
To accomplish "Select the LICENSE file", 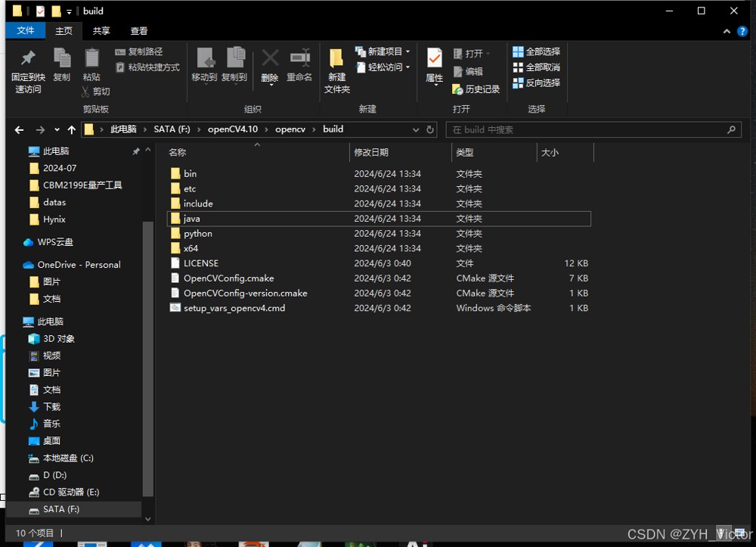I will click(x=379, y=263).
